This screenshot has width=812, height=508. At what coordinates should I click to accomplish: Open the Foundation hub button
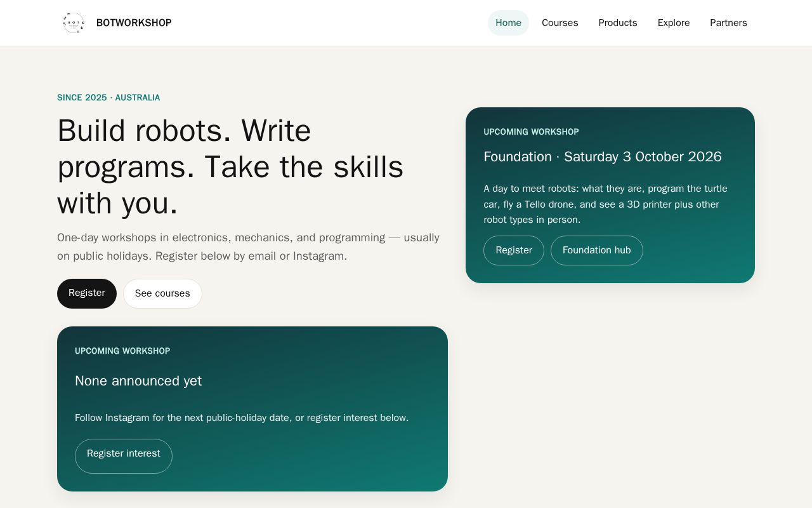point(597,250)
